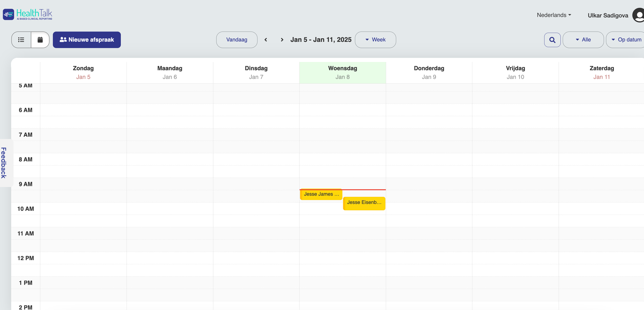Select Maandag Jan 6 column header

click(x=170, y=72)
